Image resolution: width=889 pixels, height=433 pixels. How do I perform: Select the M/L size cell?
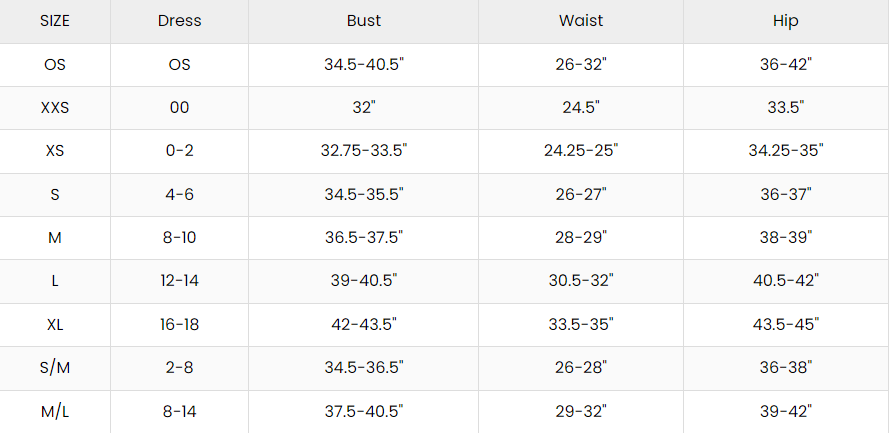pyautogui.click(x=55, y=411)
